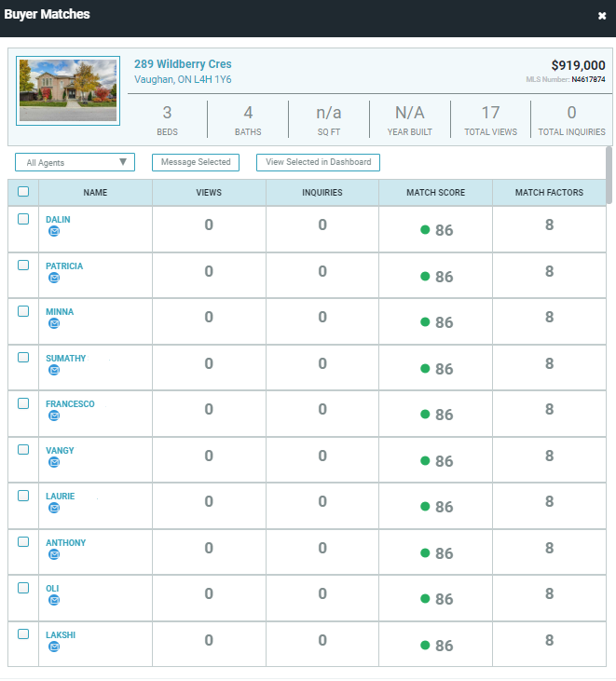Click the message icon below FRANCESCO

(x=54, y=415)
